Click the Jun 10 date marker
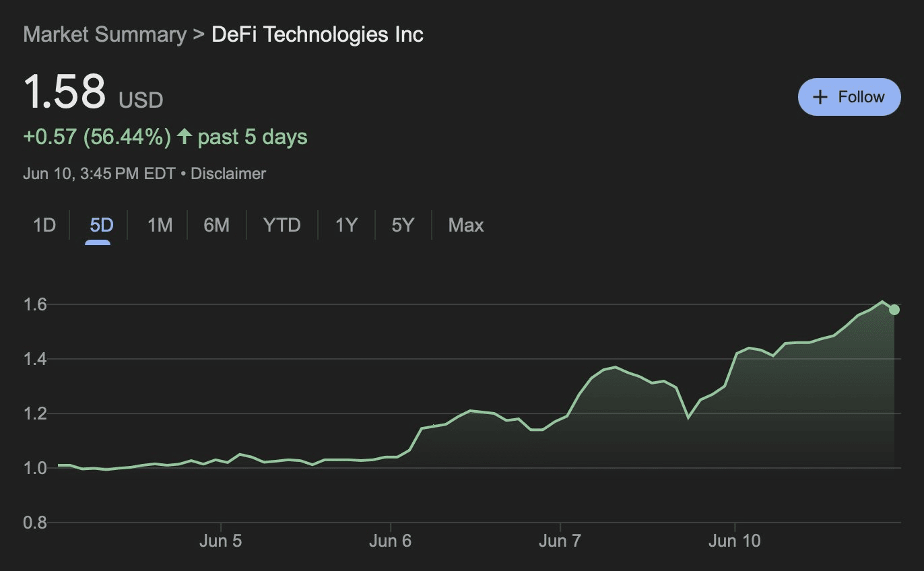This screenshot has height=571, width=924. [735, 541]
